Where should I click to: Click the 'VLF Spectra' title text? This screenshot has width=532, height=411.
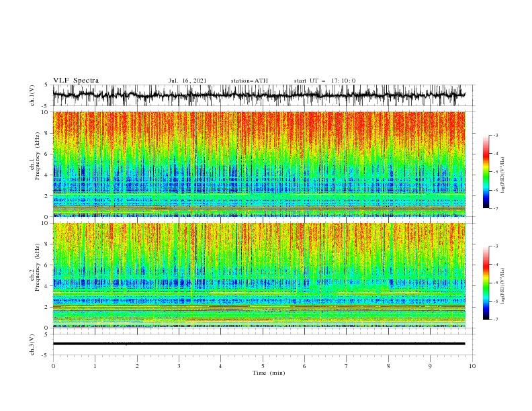click(x=76, y=81)
